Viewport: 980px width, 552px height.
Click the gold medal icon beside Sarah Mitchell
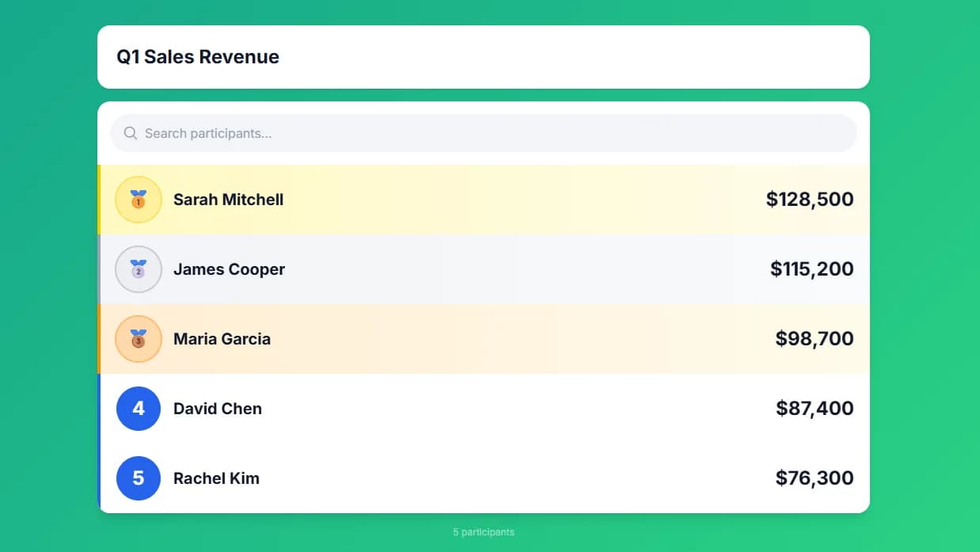(139, 200)
